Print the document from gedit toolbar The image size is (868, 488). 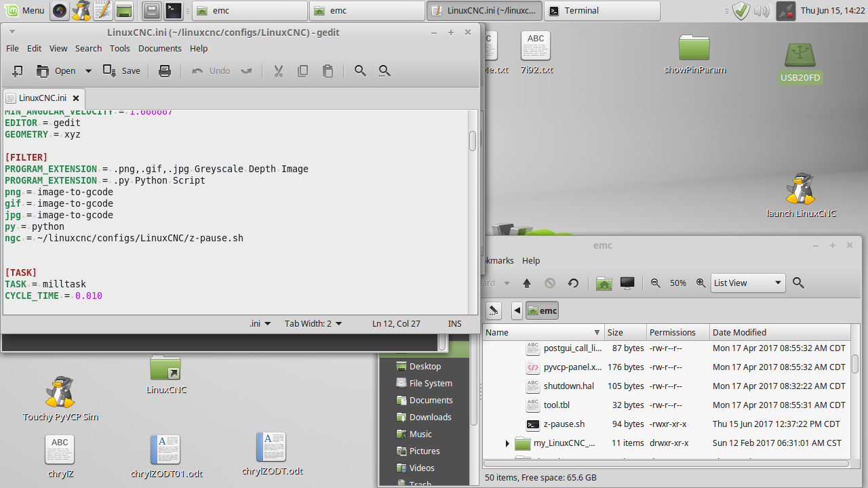coord(165,70)
